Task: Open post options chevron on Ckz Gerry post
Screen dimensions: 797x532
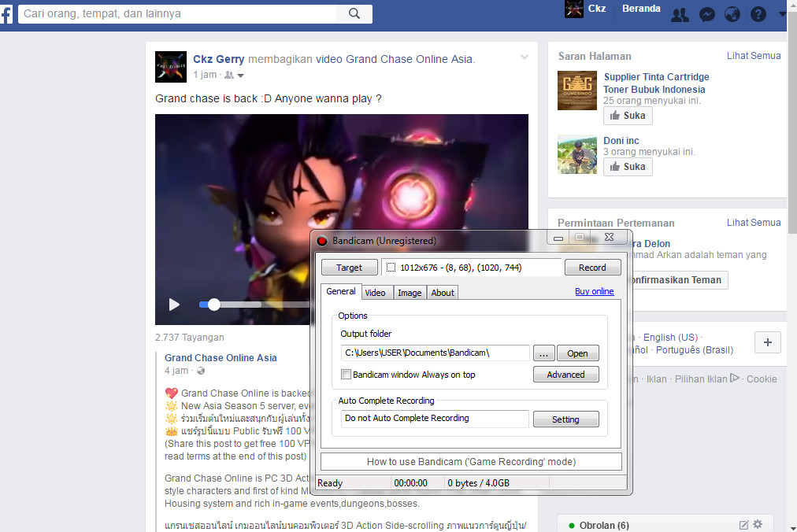Action: click(524, 57)
